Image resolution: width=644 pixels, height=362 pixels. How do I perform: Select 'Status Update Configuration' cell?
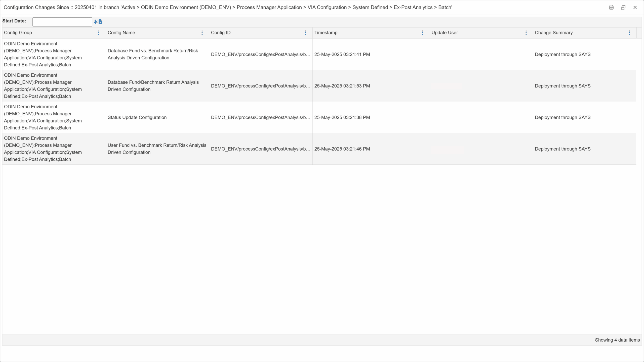click(157, 117)
